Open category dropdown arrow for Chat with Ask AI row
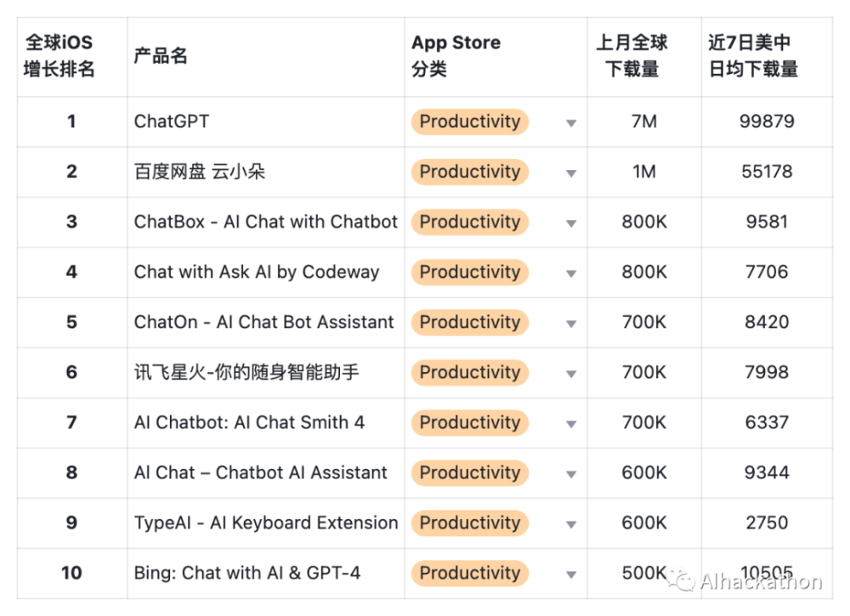The width and height of the screenshot is (850, 616). [571, 274]
